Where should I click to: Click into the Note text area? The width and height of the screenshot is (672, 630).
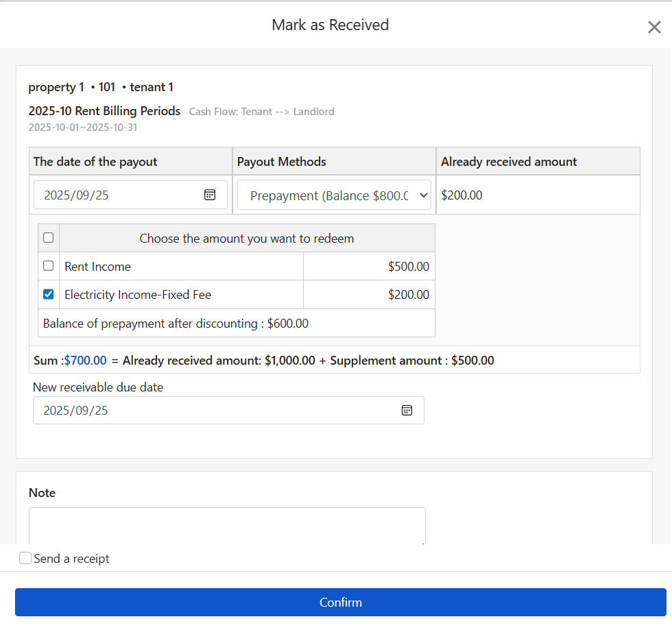coord(227,526)
